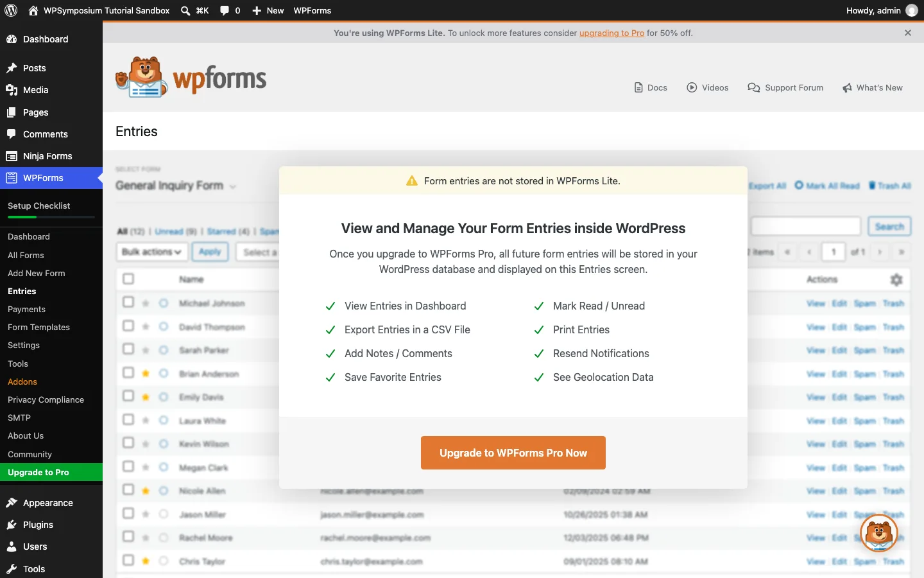Screen dimensions: 924x578
Task: Check the Megan Clark entry checkbox
Action: [128, 466]
